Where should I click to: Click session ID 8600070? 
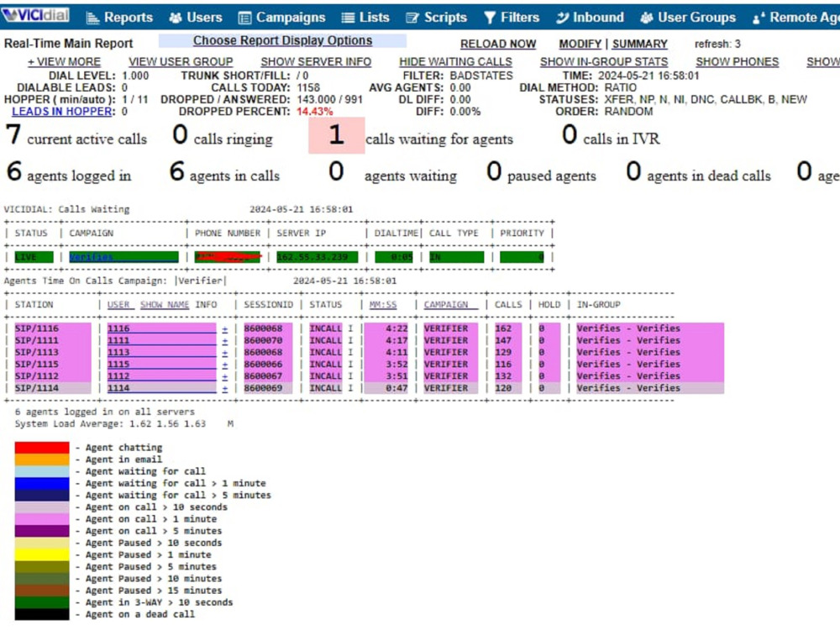[264, 341]
